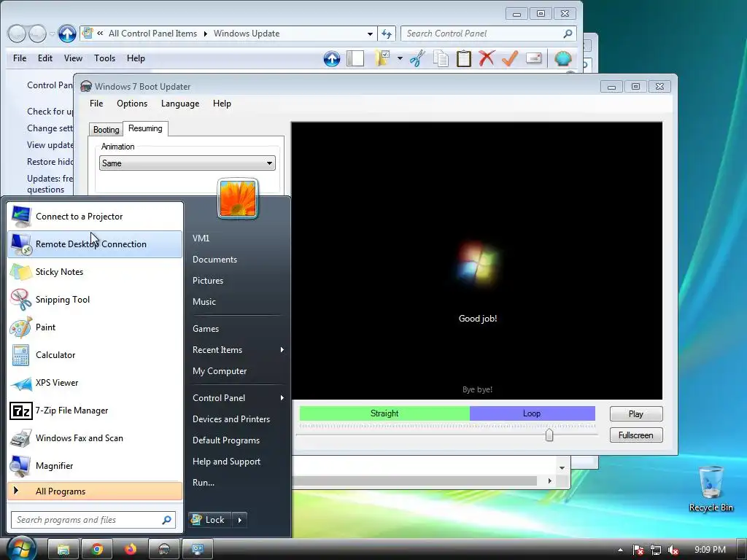
Task: Click the orange checkmark Properties icon
Action: click(510, 58)
